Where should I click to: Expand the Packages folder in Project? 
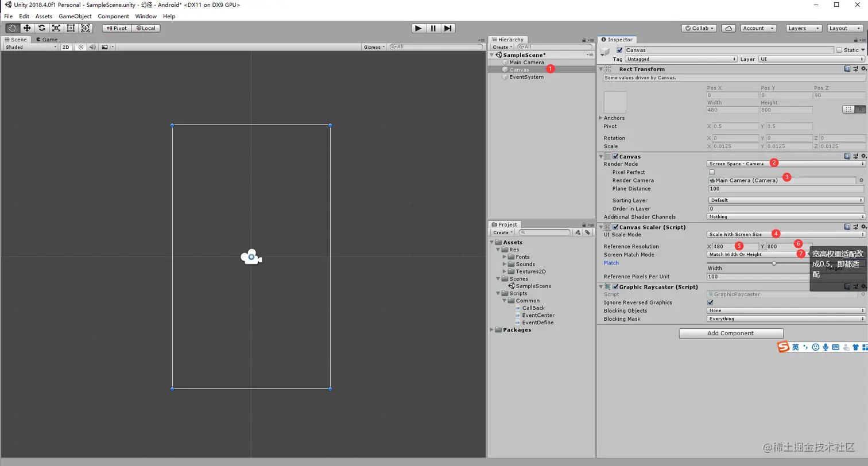point(492,329)
